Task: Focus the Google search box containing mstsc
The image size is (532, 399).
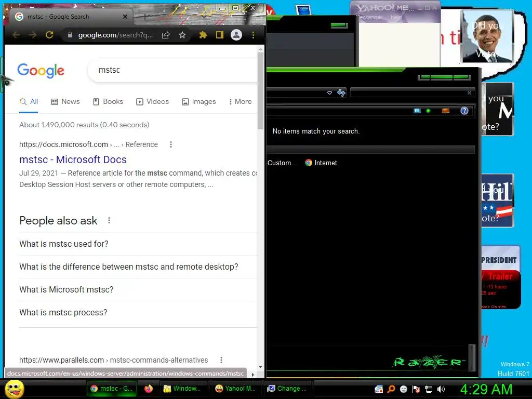Action: click(173, 70)
